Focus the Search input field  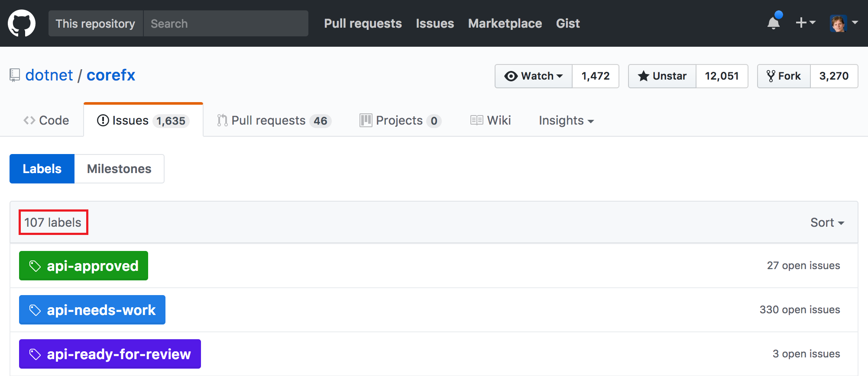(226, 23)
